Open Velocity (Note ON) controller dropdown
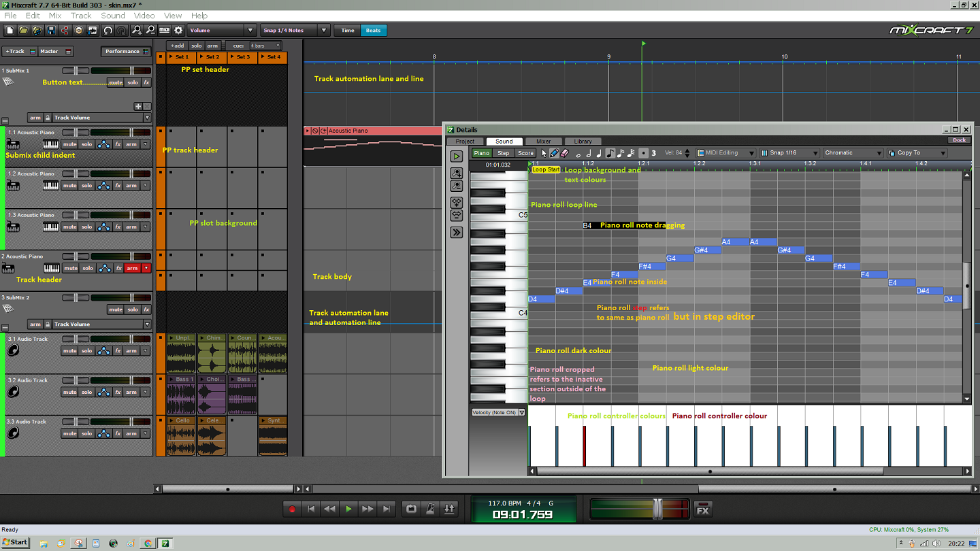This screenshot has width=980, height=551. pyautogui.click(x=498, y=412)
